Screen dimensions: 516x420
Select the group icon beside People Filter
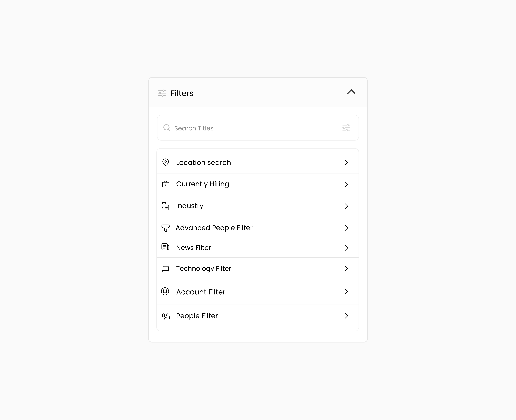coord(166,316)
